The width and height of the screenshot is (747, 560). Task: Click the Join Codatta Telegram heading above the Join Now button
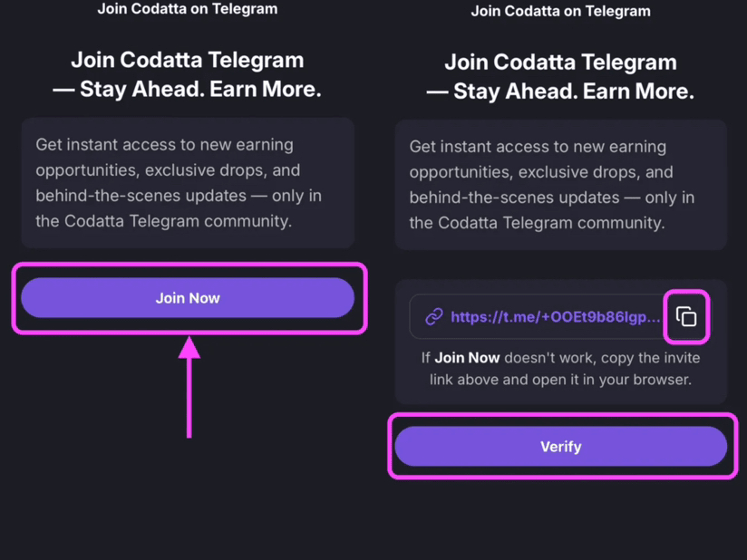tap(188, 60)
